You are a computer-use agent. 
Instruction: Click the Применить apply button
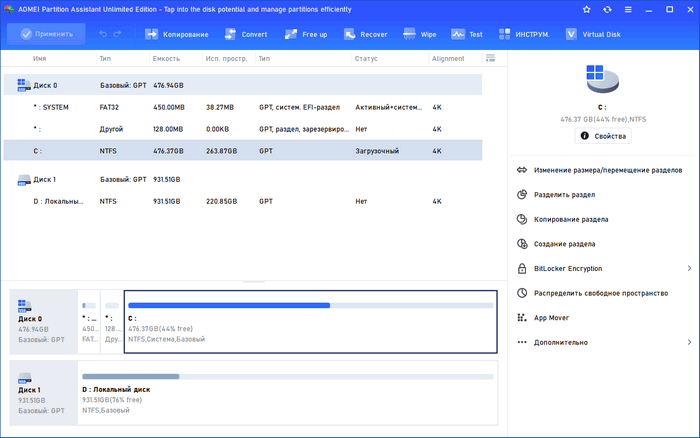[44, 34]
